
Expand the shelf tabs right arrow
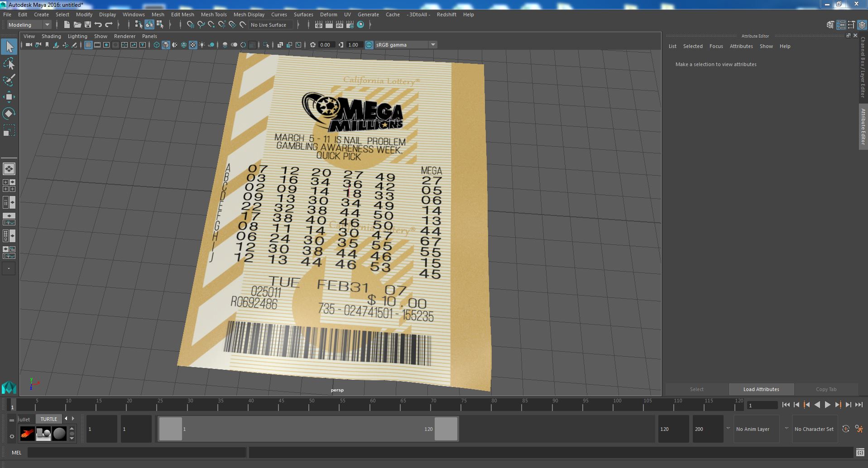(73, 419)
